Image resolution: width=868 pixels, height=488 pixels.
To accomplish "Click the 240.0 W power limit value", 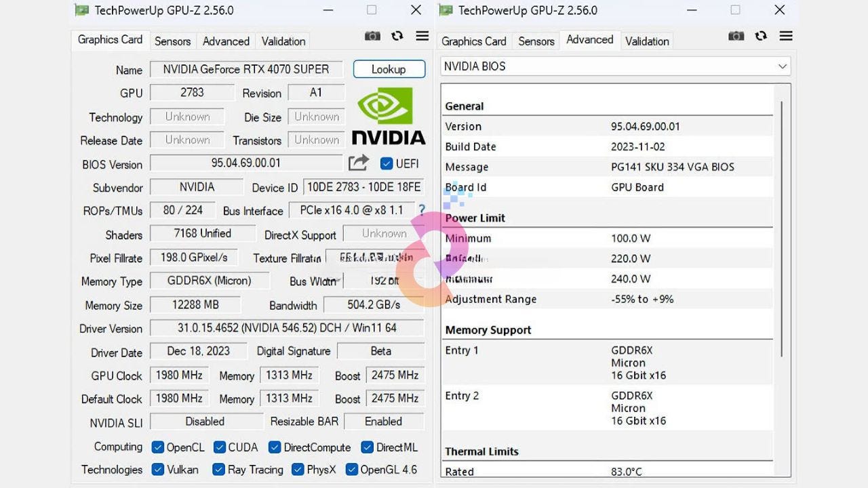I will 631,279.
